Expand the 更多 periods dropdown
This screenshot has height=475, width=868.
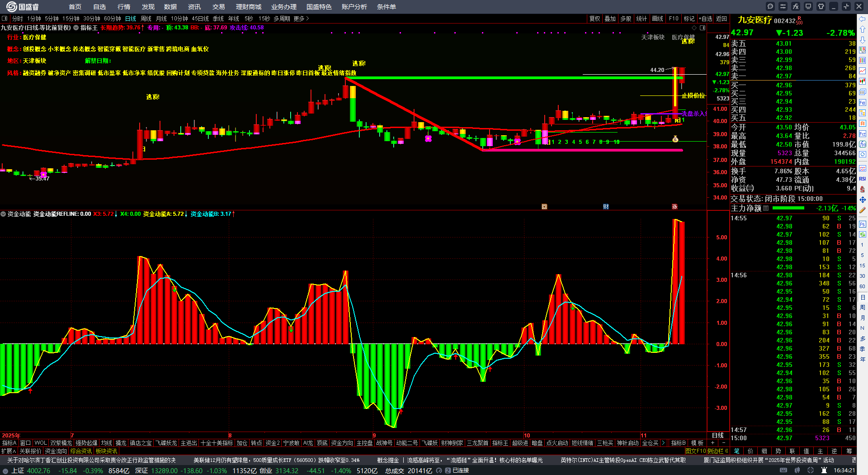pyautogui.click(x=301, y=19)
